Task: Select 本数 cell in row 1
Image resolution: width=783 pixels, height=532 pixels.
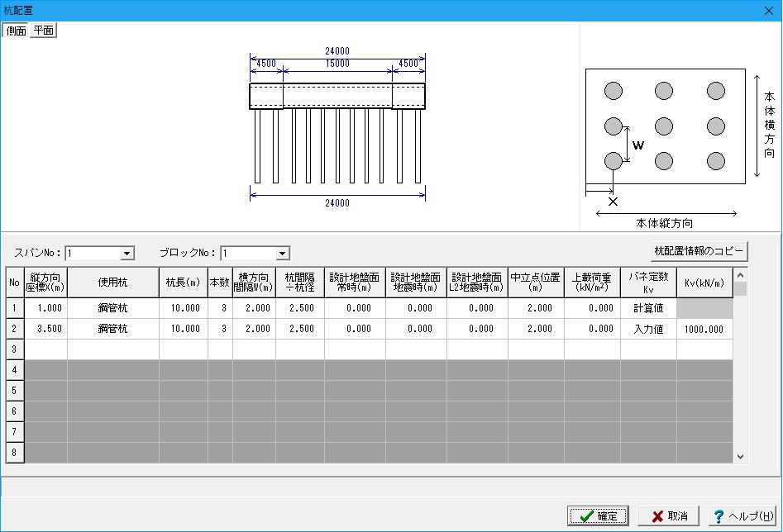Action: tap(220, 308)
